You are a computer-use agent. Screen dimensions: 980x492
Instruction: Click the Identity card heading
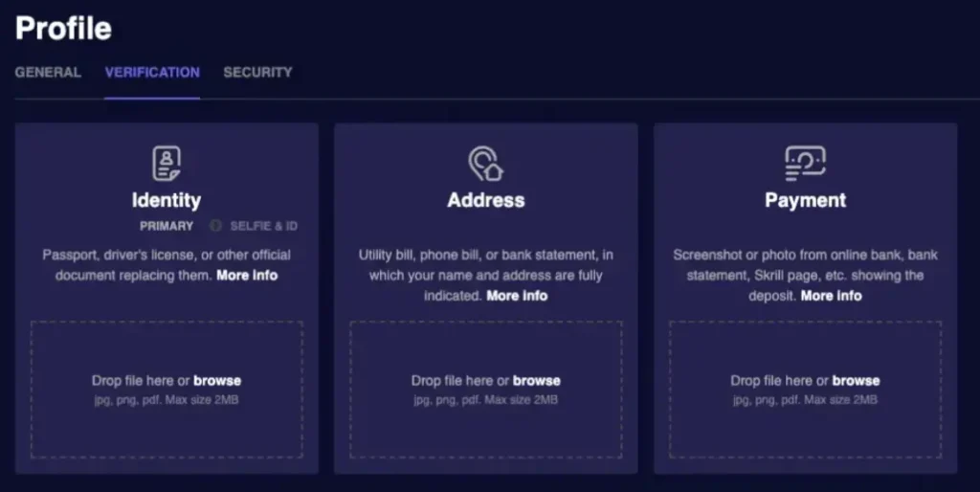167,200
